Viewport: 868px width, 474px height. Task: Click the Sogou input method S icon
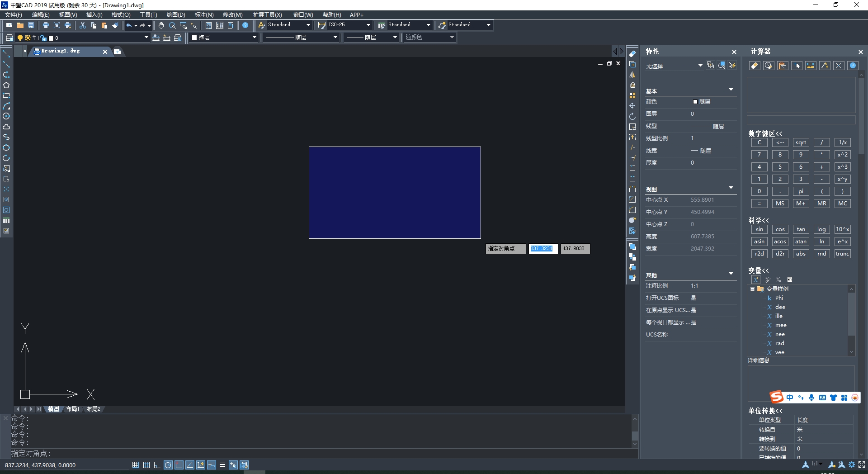click(777, 397)
